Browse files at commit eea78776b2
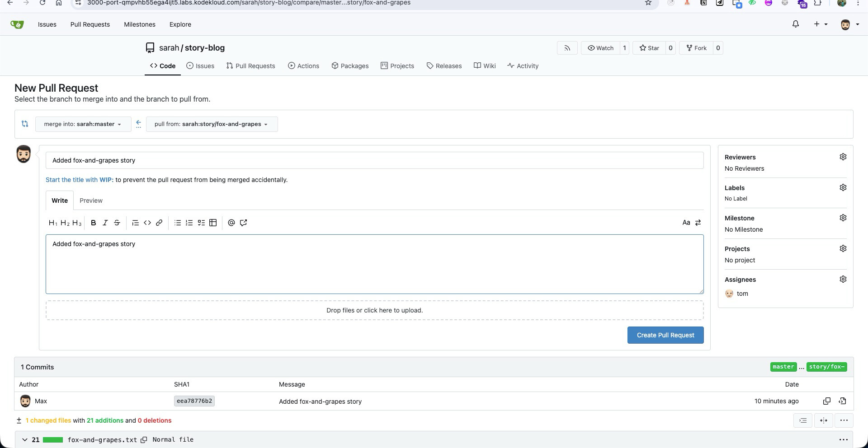This screenshot has height=448, width=868. [x=842, y=401]
